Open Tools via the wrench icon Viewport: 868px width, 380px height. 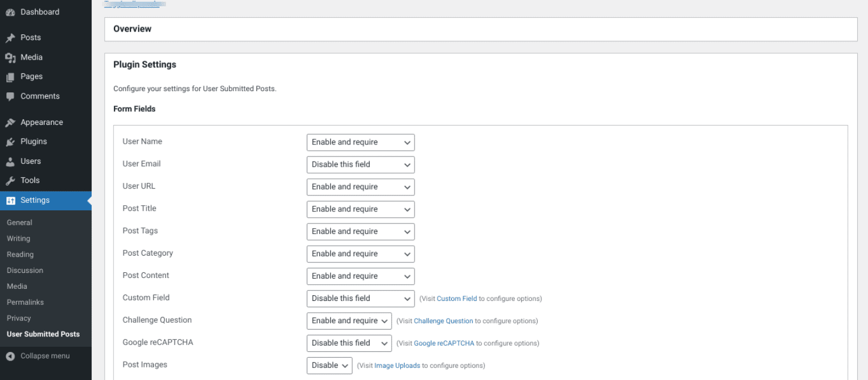coord(11,180)
